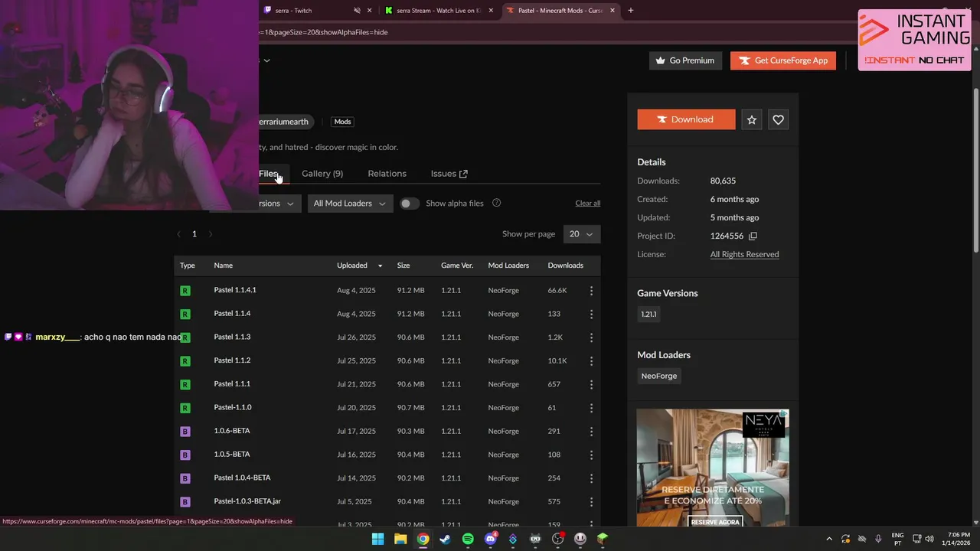The height and width of the screenshot is (551, 980).
Task: Open options menu for Pastel 1.1.4.1
Action: pyautogui.click(x=591, y=291)
